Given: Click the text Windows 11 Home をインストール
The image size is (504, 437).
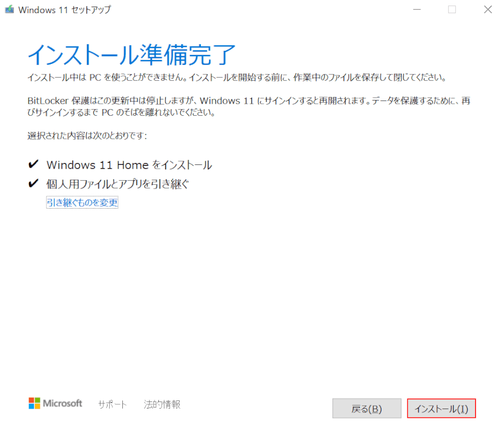Looking at the screenshot, I should [129, 164].
